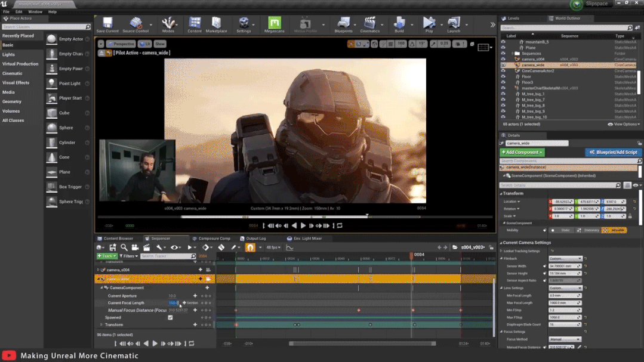Click the Source Control toolbar icon
This screenshot has height=362, width=644.
coord(135,24)
